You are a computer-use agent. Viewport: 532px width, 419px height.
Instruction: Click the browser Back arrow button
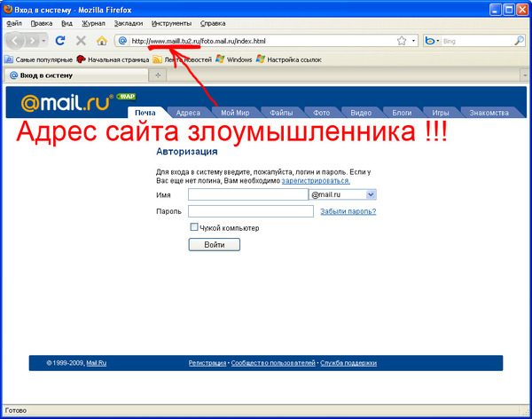pos(14,41)
